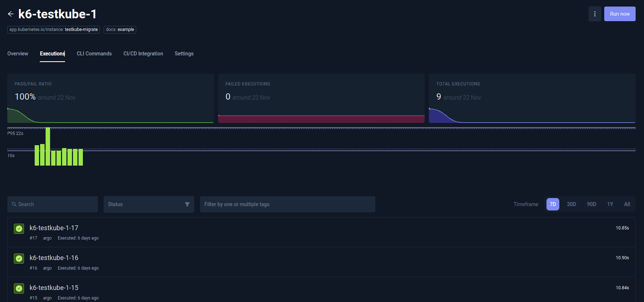644x302 pixels.
Task: Click the Failed Executions card
Action: coord(321,98)
